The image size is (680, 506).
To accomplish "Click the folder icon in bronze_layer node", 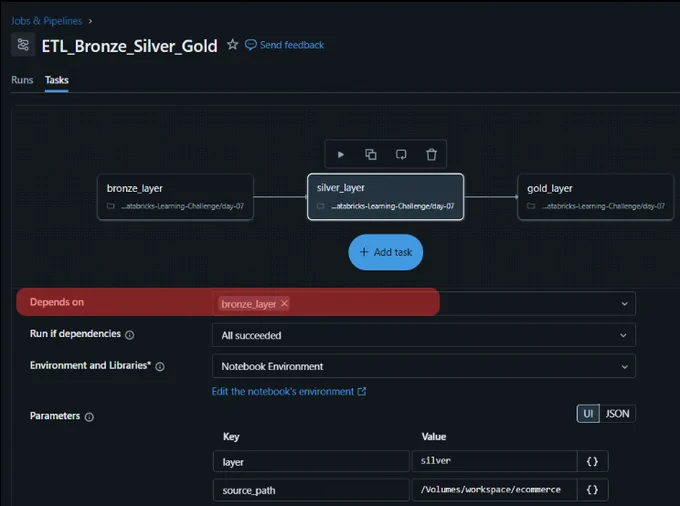I will tap(111, 206).
